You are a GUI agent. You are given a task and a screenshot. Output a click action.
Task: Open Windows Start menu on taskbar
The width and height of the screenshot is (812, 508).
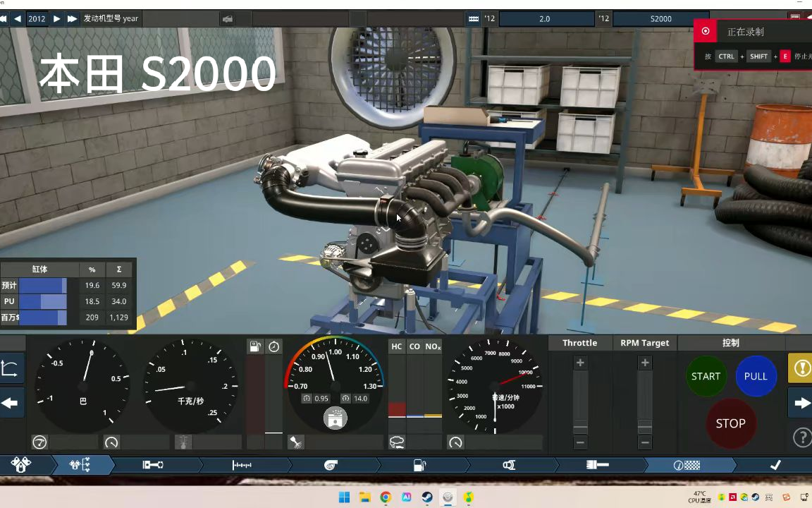click(345, 497)
